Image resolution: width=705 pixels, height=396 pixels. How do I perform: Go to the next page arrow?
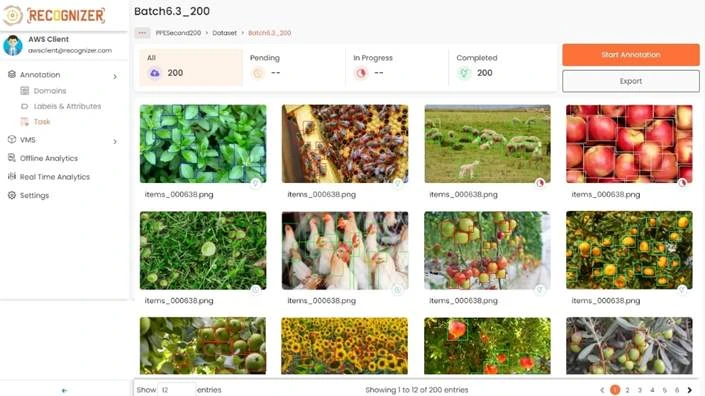[x=690, y=390]
